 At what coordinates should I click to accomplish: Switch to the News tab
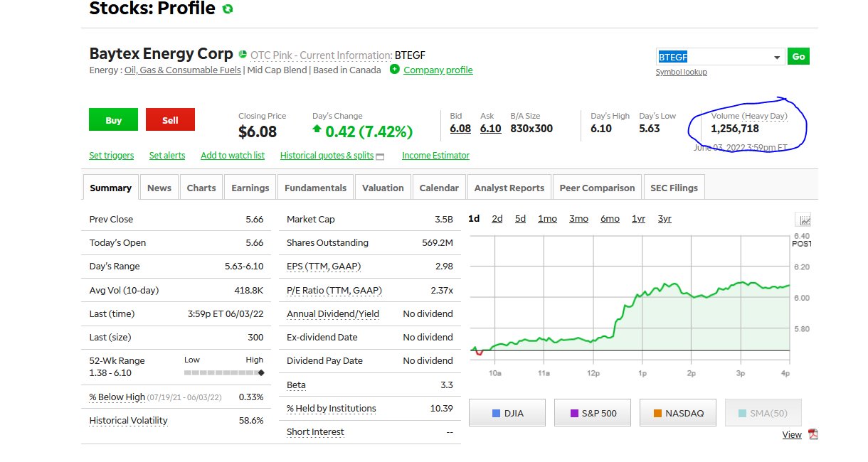pos(159,188)
